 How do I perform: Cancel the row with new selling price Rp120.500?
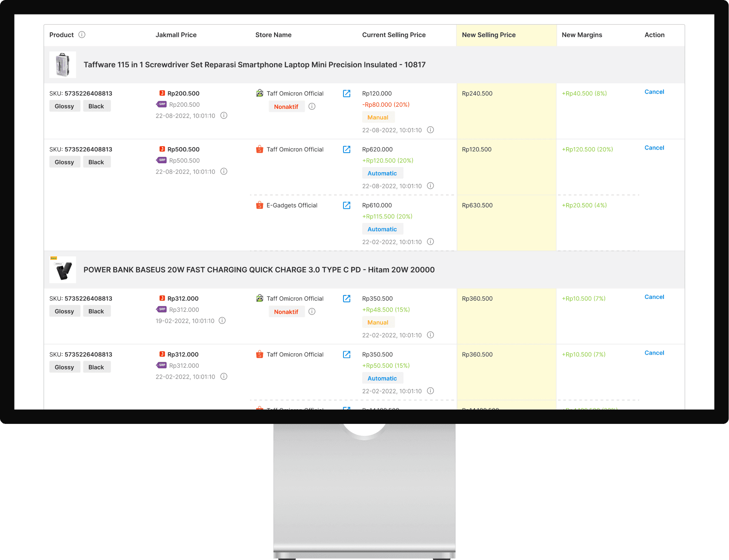(654, 148)
